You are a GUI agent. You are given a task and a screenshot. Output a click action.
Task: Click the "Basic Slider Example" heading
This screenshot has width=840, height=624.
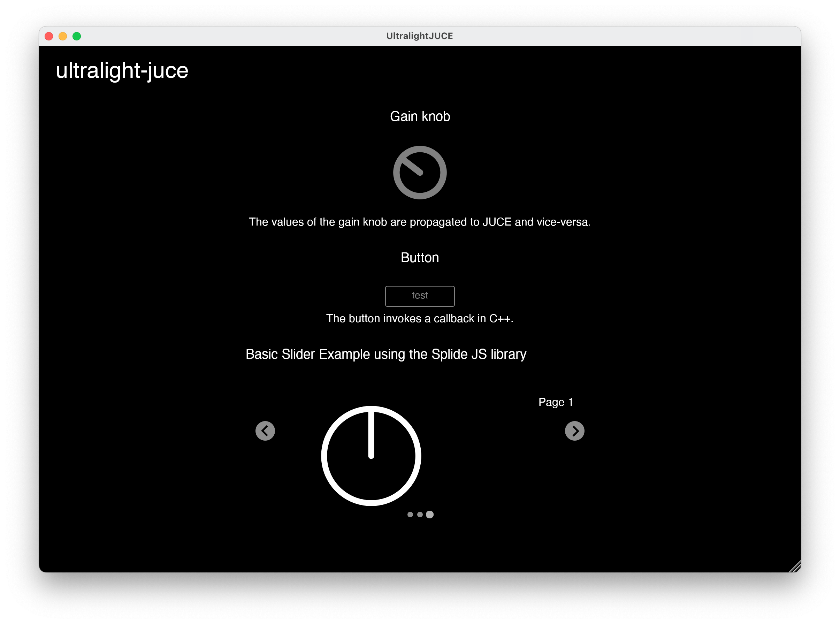pyautogui.click(x=385, y=354)
